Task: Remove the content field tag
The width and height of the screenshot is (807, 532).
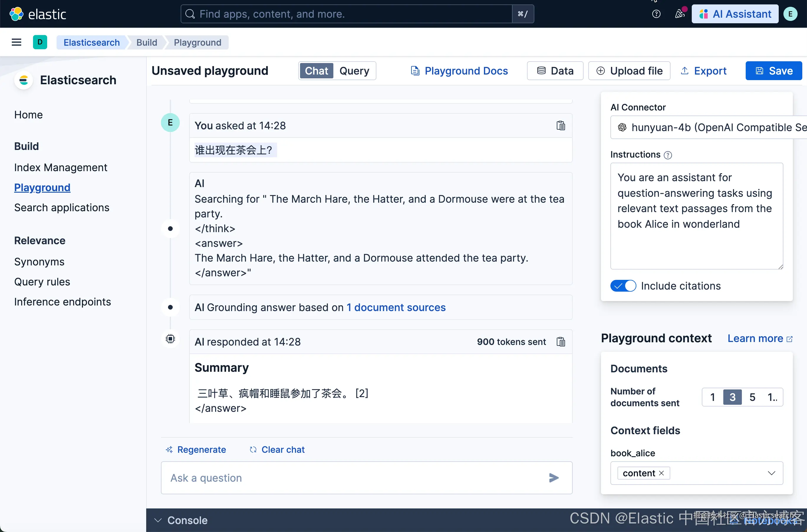Action: click(x=661, y=473)
